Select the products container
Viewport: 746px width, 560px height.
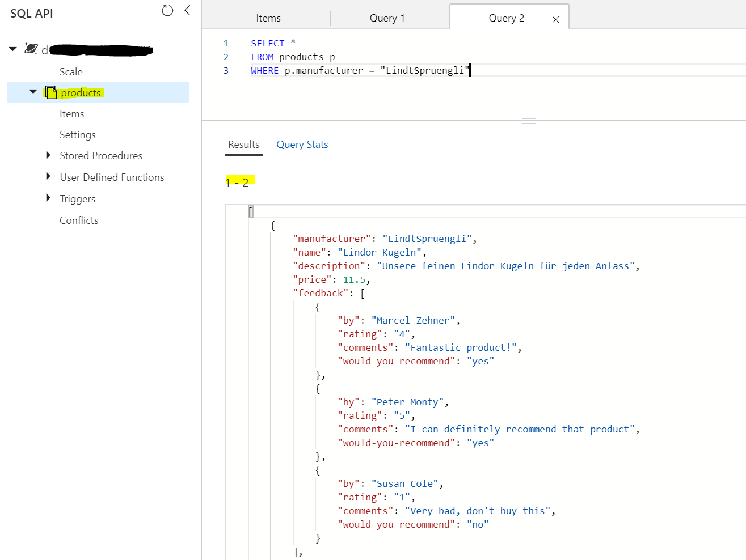[x=81, y=93]
